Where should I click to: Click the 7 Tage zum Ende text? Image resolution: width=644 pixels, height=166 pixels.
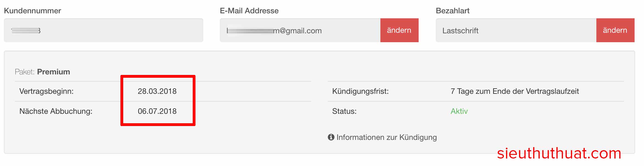(x=514, y=91)
